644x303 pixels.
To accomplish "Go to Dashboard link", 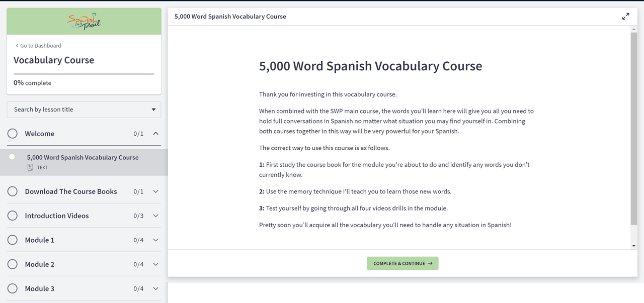I will tap(40, 46).
